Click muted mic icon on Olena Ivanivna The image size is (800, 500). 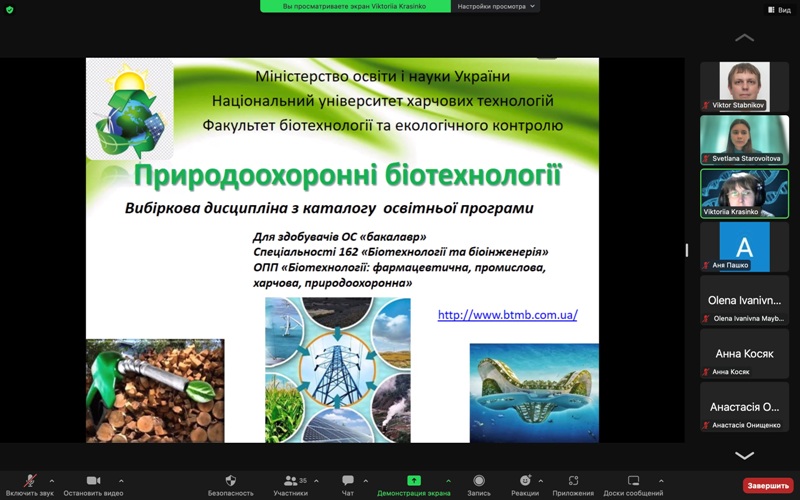706,318
